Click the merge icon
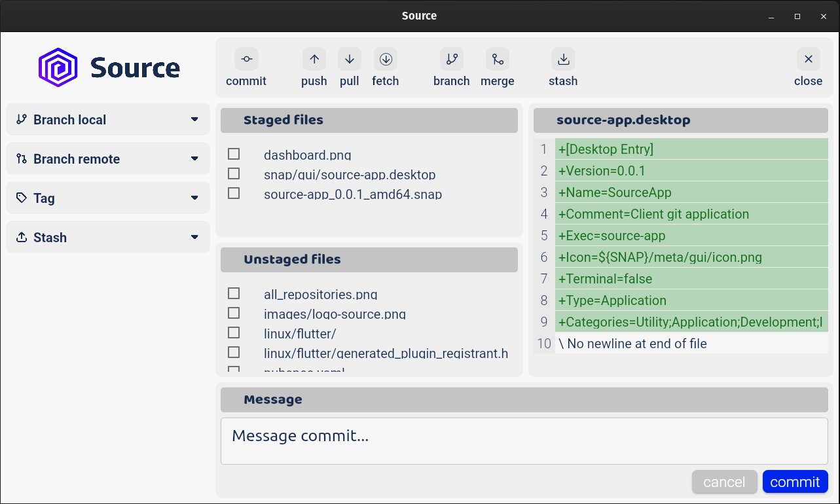The image size is (840, 504). pyautogui.click(x=497, y=58)
